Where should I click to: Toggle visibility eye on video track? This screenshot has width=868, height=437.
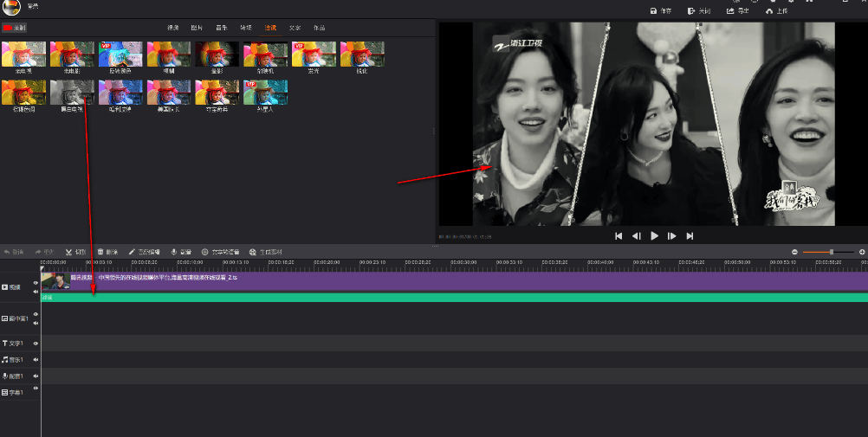36,282
